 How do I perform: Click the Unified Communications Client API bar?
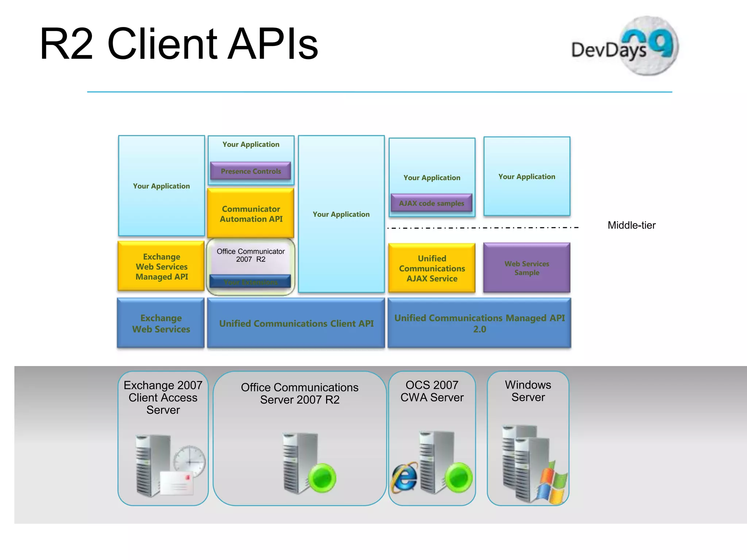tap(296, 323)
